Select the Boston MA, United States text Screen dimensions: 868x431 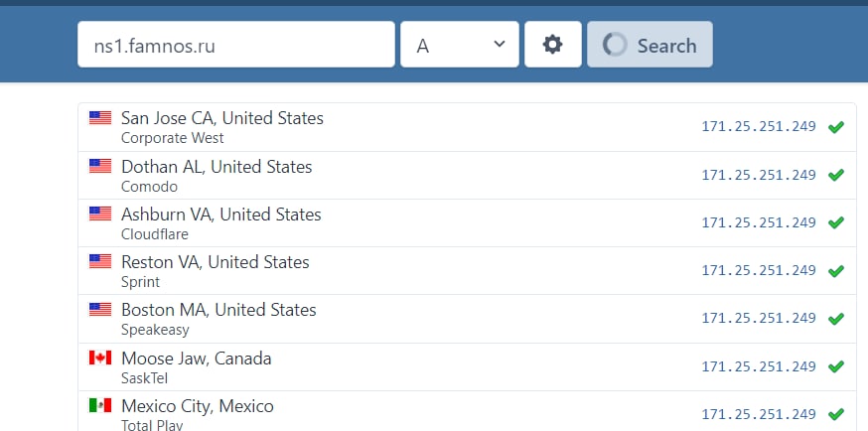[218, 310]
